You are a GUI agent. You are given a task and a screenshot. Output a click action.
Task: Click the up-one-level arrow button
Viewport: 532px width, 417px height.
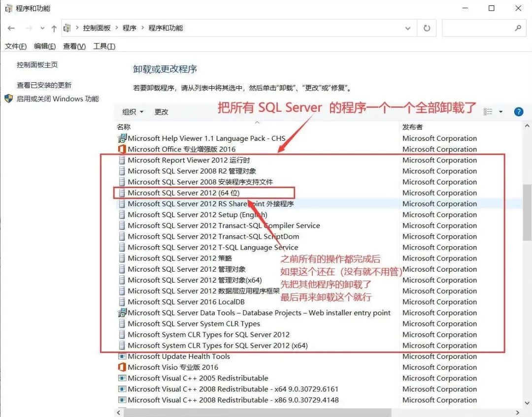click(54, 29)
